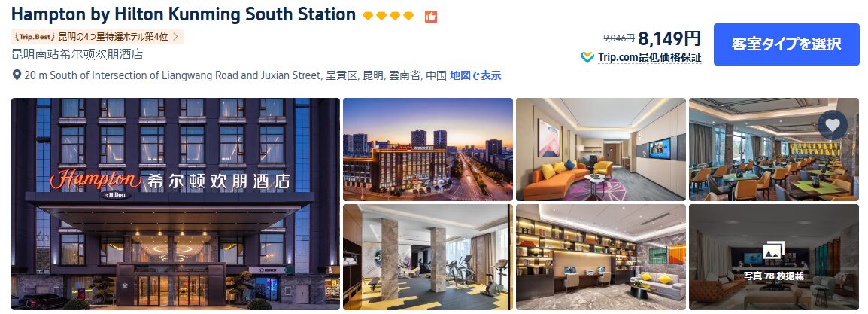The height and width of the screenshot is (314, 868).
Task: Open the lounge photo with orange sofa
Action: tap(601, 150)
